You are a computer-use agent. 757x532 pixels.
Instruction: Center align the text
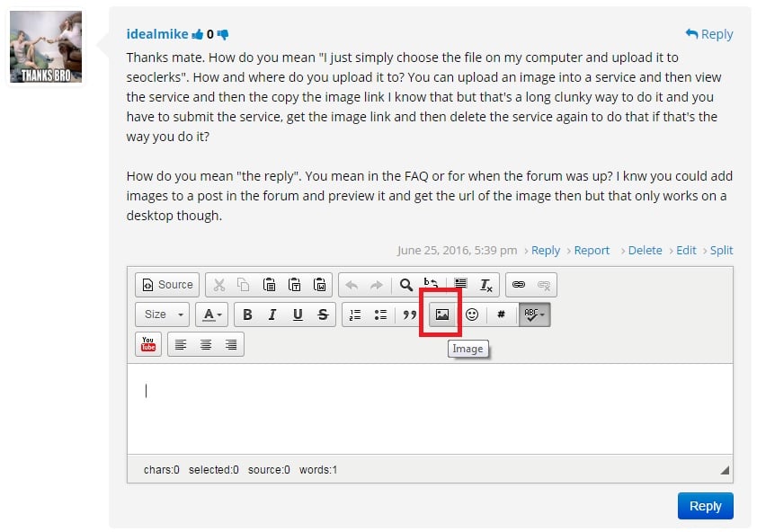[206, 344]
